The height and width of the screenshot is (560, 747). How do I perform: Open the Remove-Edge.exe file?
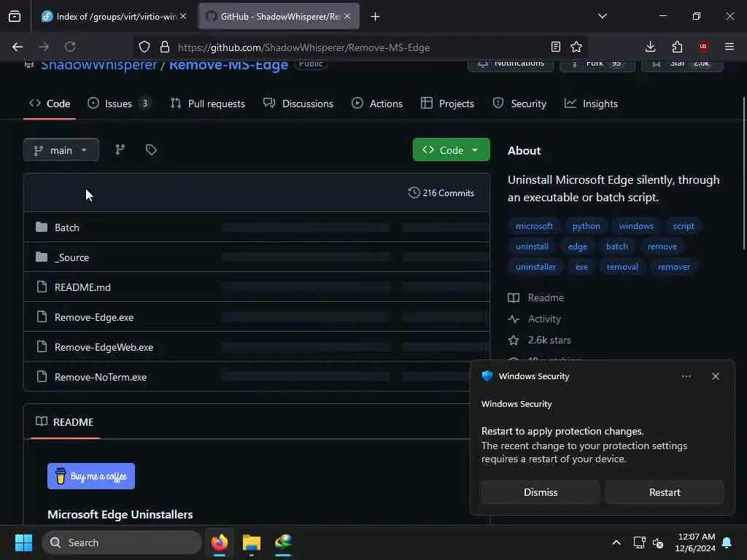[x=94, y=318]
